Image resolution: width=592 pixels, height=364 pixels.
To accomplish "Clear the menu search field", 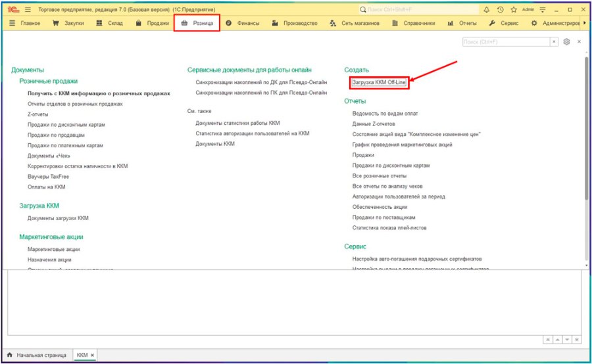I will [x=554, y=42].
